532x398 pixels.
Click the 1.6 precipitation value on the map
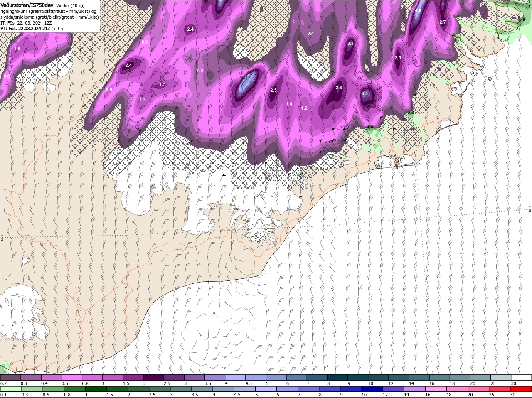pyautogui.click(x=17, y=49)
